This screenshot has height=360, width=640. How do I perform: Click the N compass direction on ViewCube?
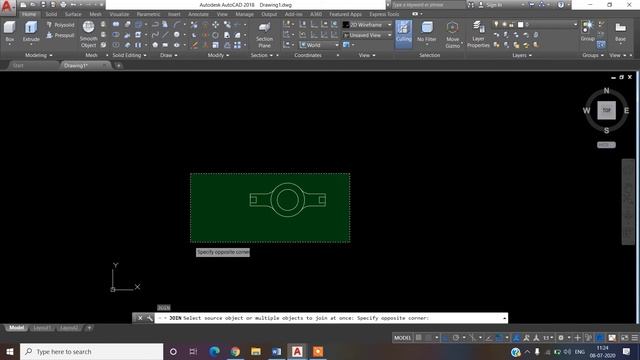(x=606, y=91)
